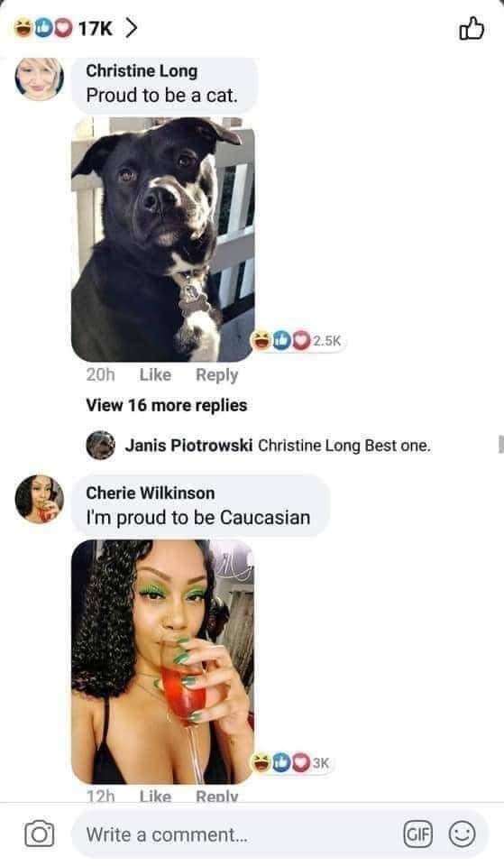View 2.5K reactions on the dog photo
This screenshot has width=504, height=866.
[x=297, y=341]
